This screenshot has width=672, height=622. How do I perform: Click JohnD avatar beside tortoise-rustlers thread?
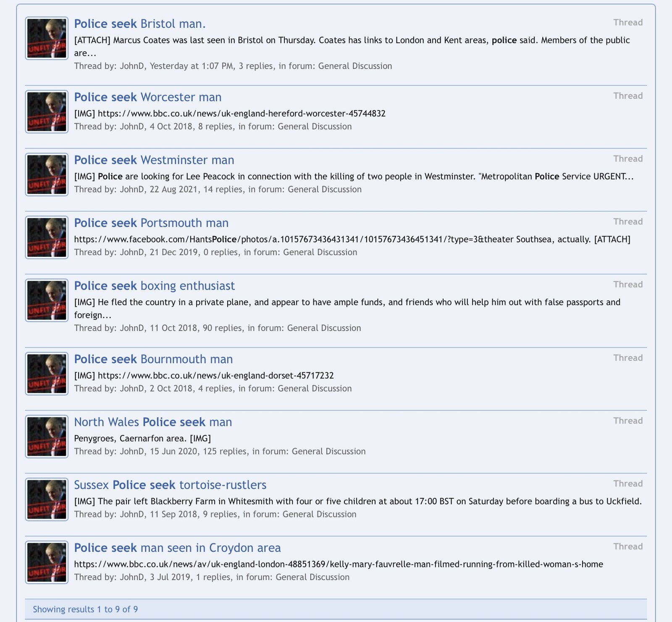[x=47, y=499]
